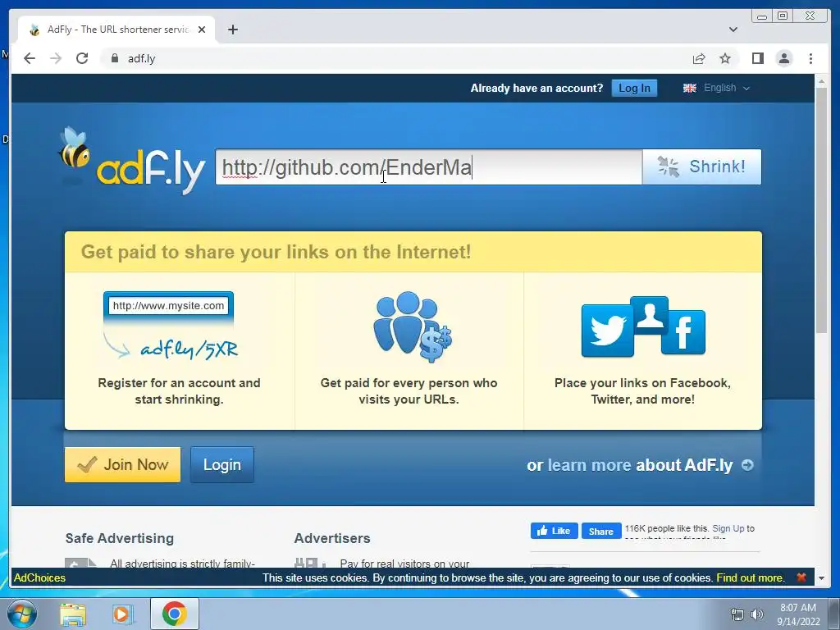Close the AdFly tab
Viewport: 840px width, 630px height.
202,30
